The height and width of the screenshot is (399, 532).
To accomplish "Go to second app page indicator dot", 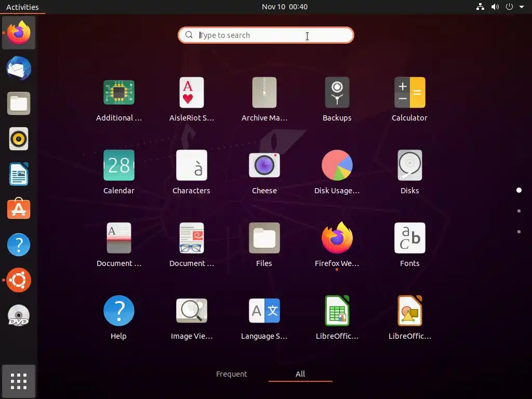I will coord(519,211).
